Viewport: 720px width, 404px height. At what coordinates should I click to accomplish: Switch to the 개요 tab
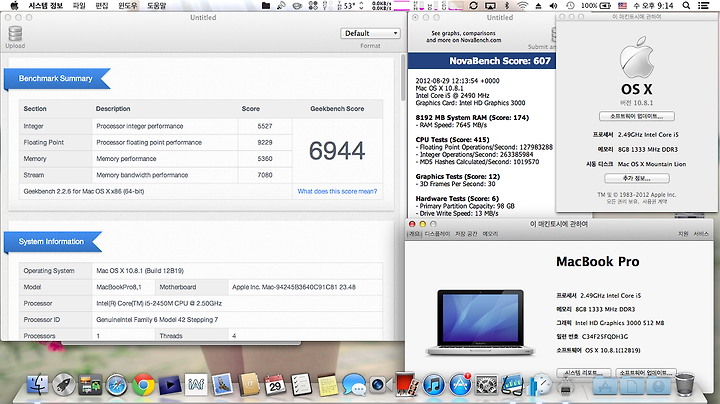pos(415,234)
